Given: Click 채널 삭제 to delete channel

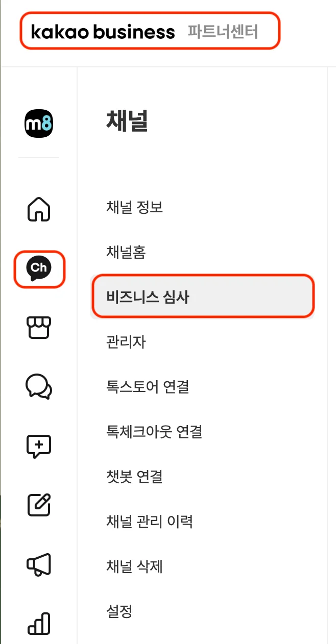Looking at the screenshot, I should [134, 566].
